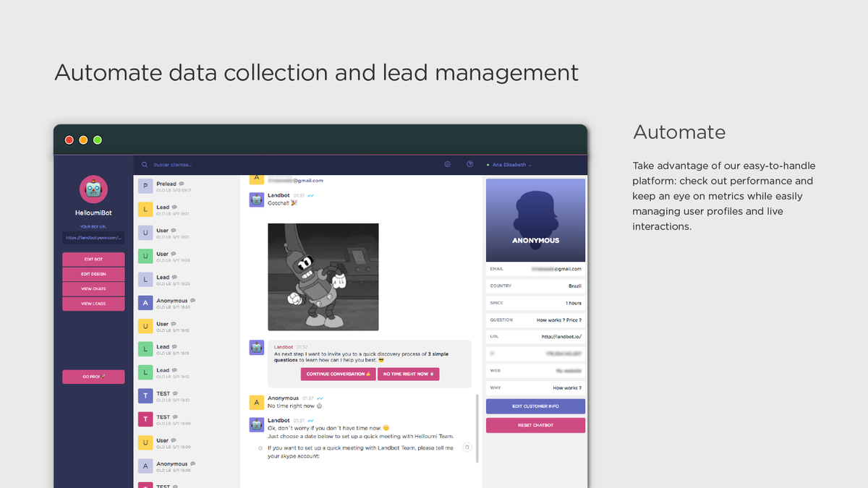
Task: Open View Leads in sidebar
Action: 93,304
